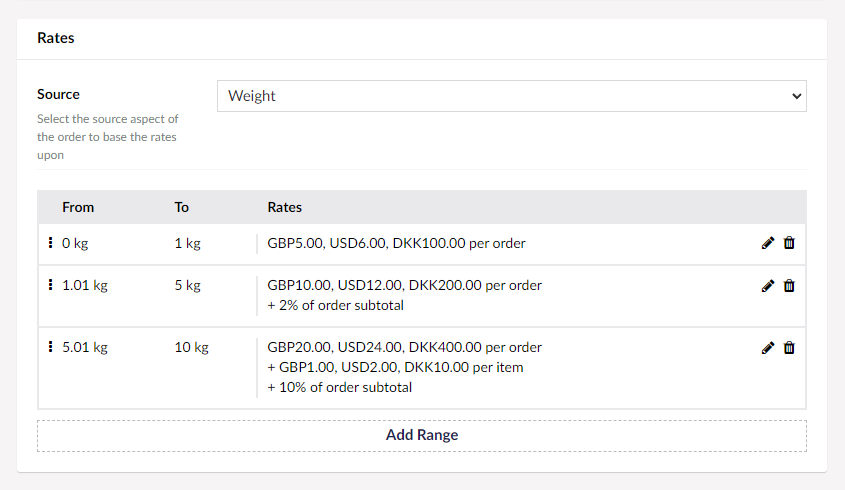Click the 'From' column header
The width and height of the screenshot is (845, 490).
78,207
